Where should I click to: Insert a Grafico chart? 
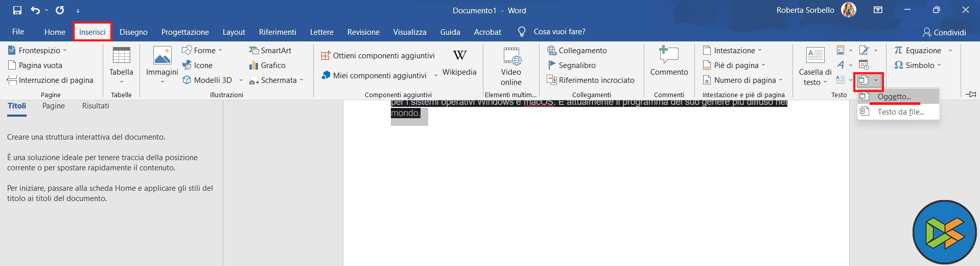tap(267, 65)
